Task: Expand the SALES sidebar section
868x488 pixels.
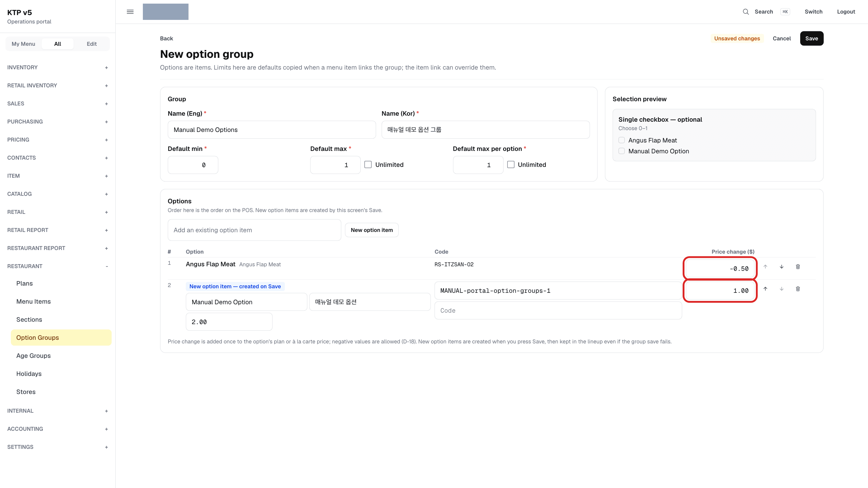Action: pos(58,104)
